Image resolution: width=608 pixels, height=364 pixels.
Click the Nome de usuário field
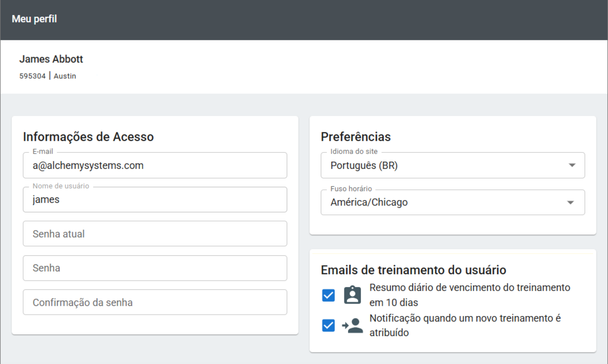(x=155, y=200)
